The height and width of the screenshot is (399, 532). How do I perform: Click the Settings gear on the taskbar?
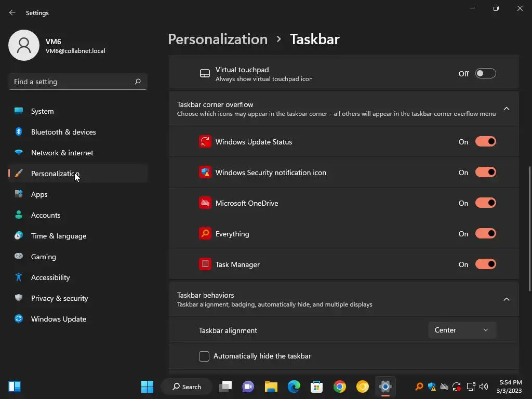[385, 387]
